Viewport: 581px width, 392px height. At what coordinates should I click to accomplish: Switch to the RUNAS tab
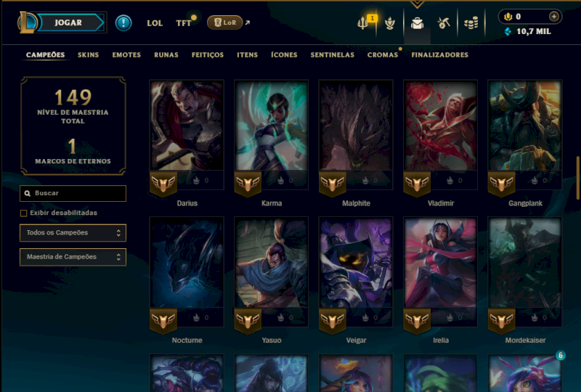(166, 55)
